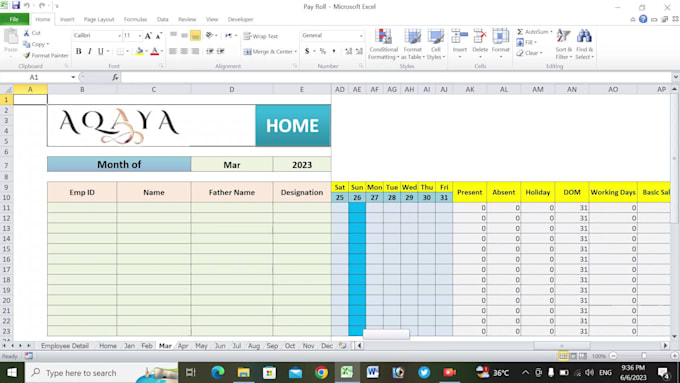
Task: Click the Format Painter brush
Action: 27,55
